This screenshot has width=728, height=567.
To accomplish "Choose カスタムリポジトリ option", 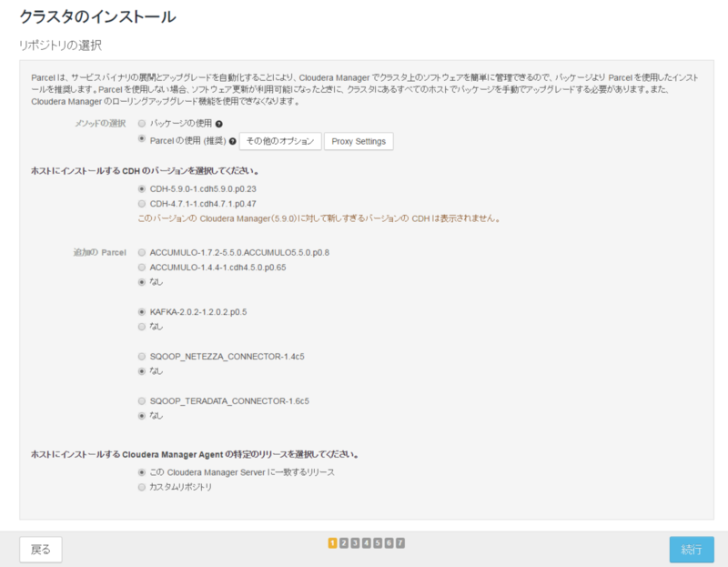I will (142, 487).
